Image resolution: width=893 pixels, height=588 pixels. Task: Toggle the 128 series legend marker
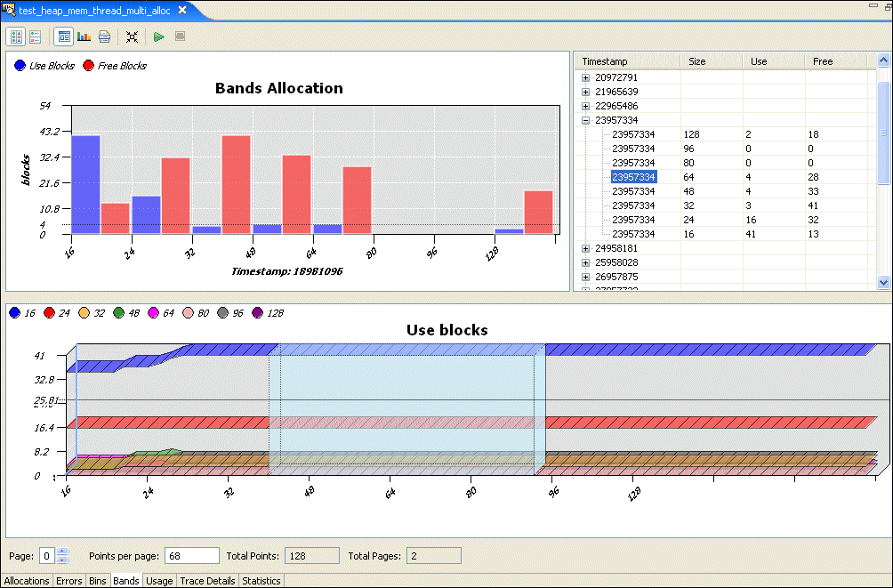coord(258,312)
